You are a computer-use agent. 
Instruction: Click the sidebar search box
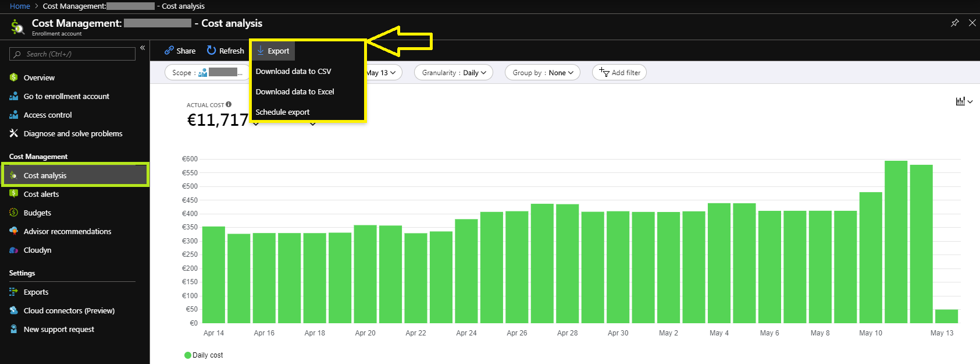point(72,54)
